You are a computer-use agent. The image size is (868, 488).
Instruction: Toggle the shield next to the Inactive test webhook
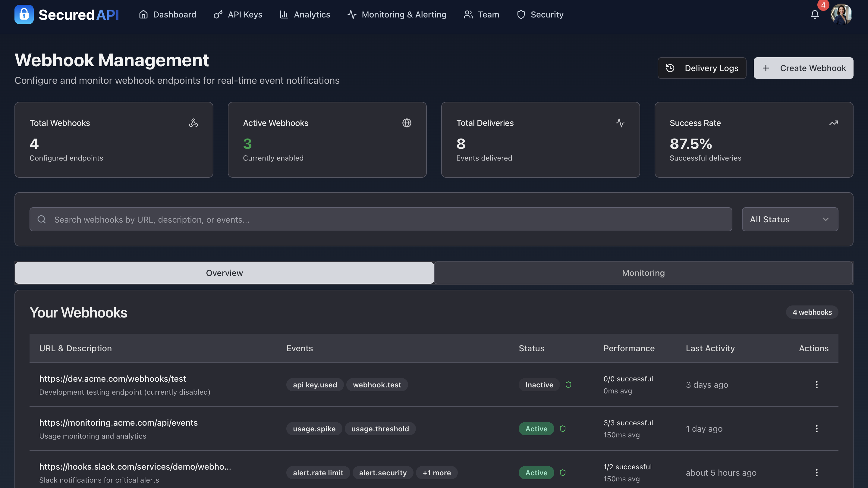568,385
